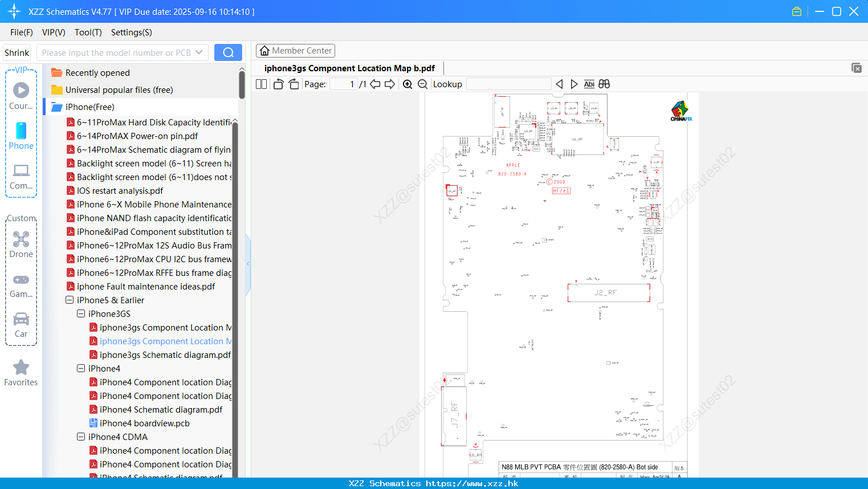Open iPhone6~12ProMax 12S Audio Bus file
The height and width of the screenshot is (489, 868).
[154, 246]
